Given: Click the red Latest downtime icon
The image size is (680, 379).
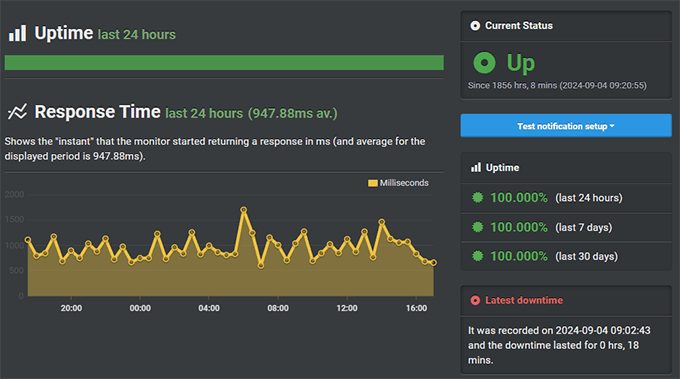Looking at the screenshot, I should click(x=475, y=300).
